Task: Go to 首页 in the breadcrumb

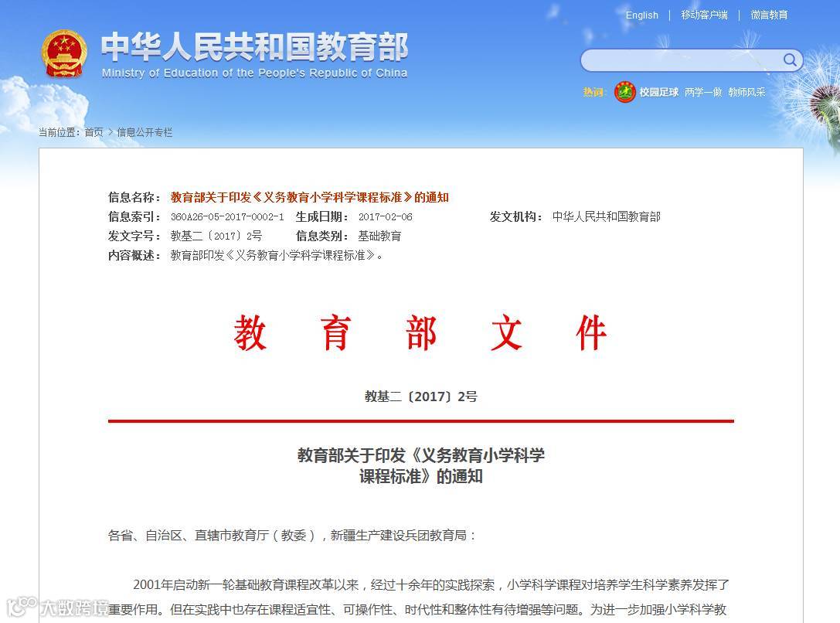Action: coord(94,132)
